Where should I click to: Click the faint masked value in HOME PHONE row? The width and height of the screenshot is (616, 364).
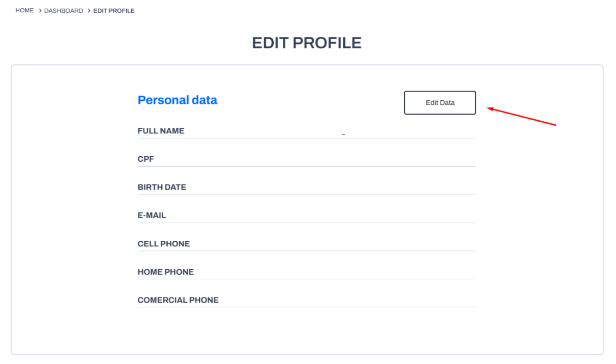pyautogui.click(x=304, y=274)
